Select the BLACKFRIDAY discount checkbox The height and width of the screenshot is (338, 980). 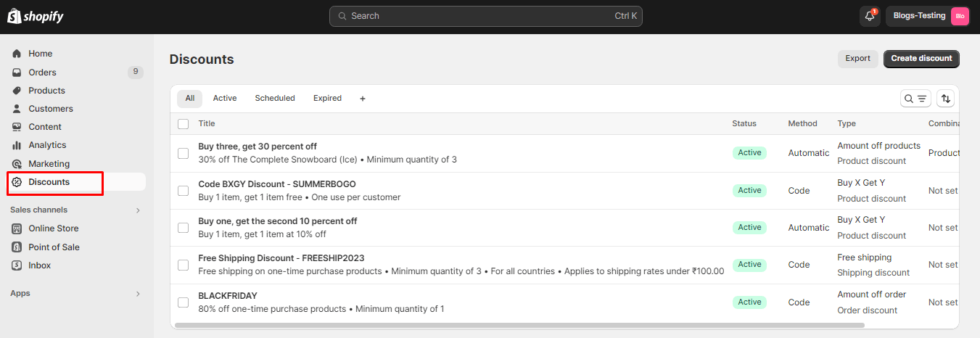tap(184, 302)
